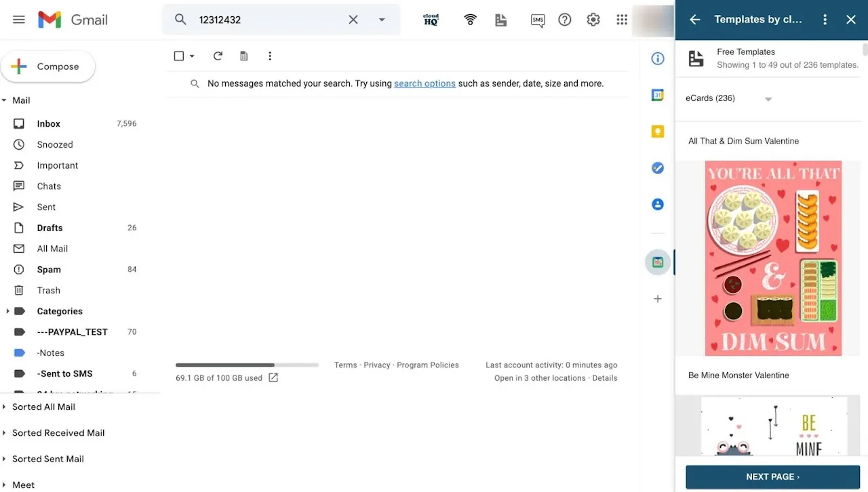Image resolution: width=868 pixels, height=492 pixels.
Task: Expand the Sorted All Mail section
Action: pyautogui.click(x=5, y=407)
